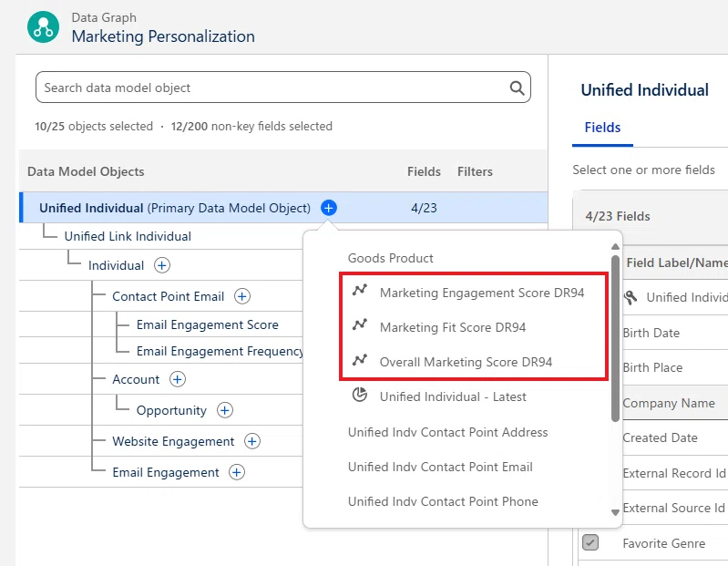Click Marketing Fit Score DR94 insight icon
Viewport: 728px width, 566px height.
[360, 324]
